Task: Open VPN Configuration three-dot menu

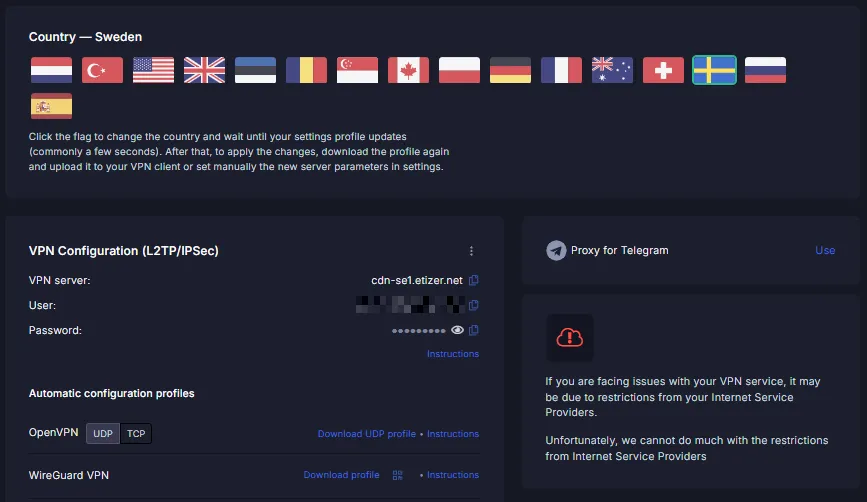Action: (x=471, y=251)
